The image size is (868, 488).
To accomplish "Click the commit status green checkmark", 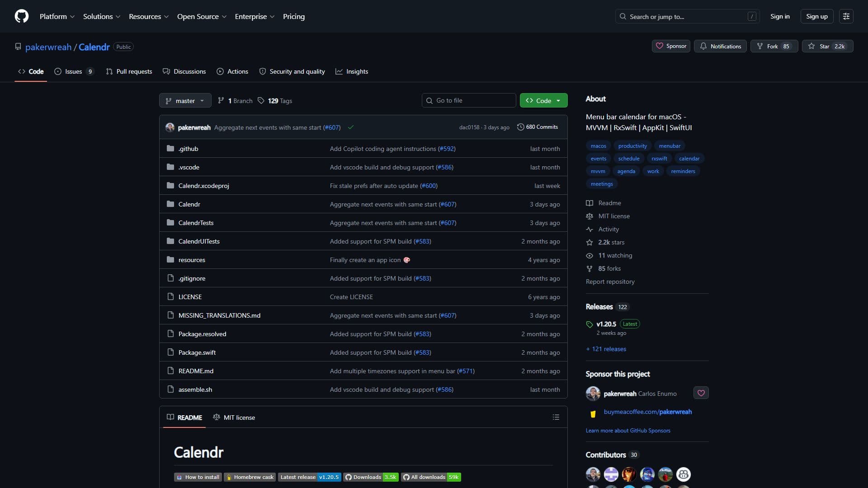I will click(x=350, y=127).
